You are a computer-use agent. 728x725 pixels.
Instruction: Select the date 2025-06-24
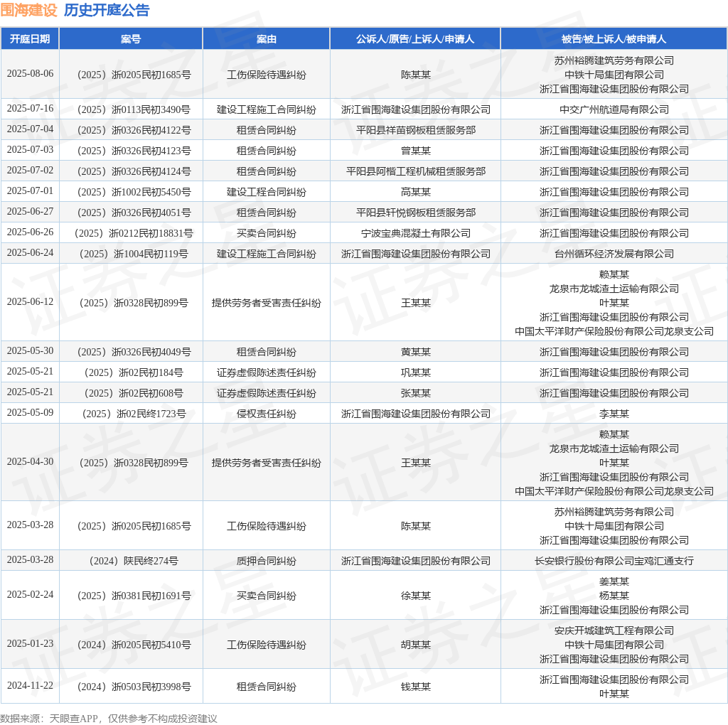tap(30, 253)
